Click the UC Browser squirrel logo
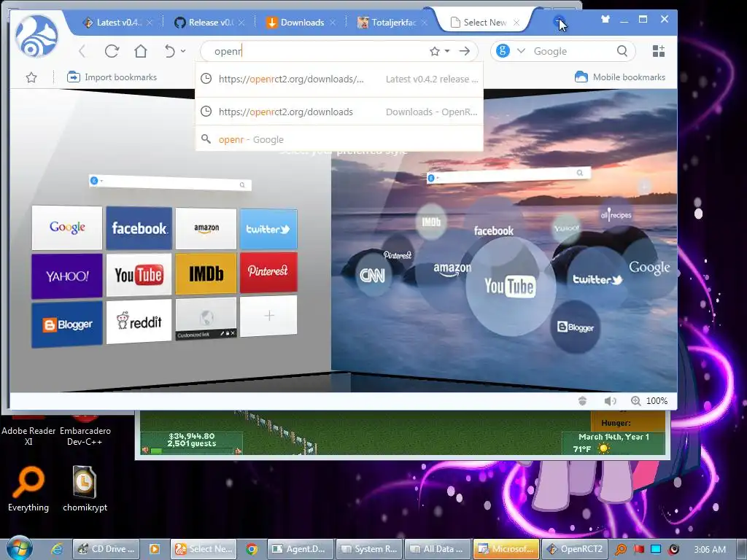 click(x=36, y=36)
